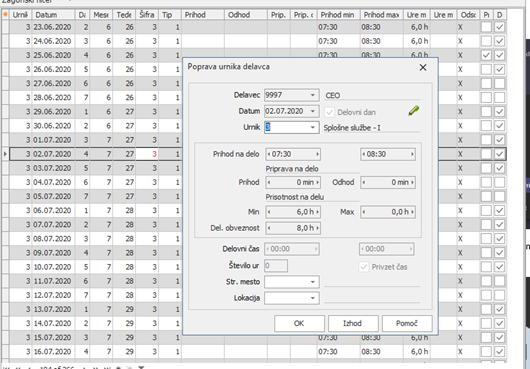Increase the Max 0,0 h presence value
The height and width of the screenshot is (369, 530).
tap(412, 212)
